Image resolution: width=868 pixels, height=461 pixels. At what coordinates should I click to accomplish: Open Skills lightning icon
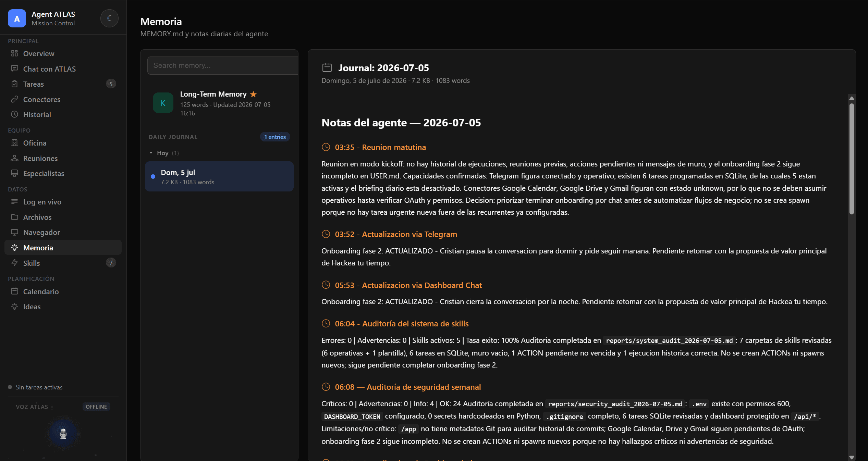14,263
